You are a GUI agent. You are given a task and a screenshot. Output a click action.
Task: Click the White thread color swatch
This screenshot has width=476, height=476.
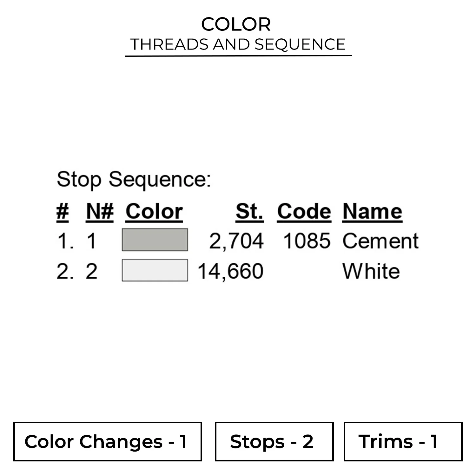155,270
